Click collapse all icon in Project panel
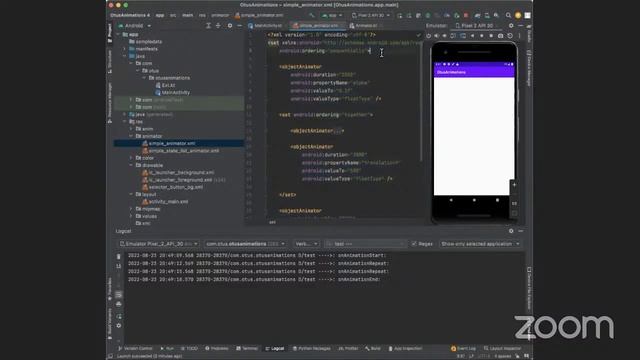640x360 pixels. pyautogui.click(x=218, y=25)
